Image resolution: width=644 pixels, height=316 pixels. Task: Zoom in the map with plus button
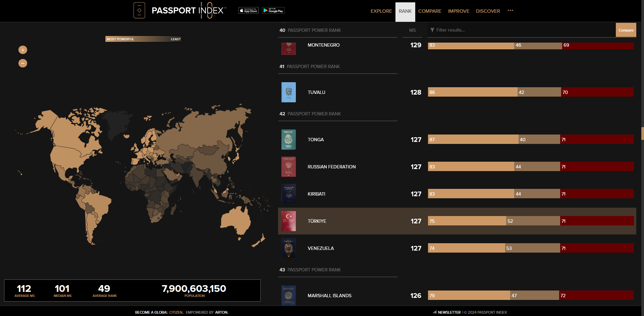[x=23, y=50]
